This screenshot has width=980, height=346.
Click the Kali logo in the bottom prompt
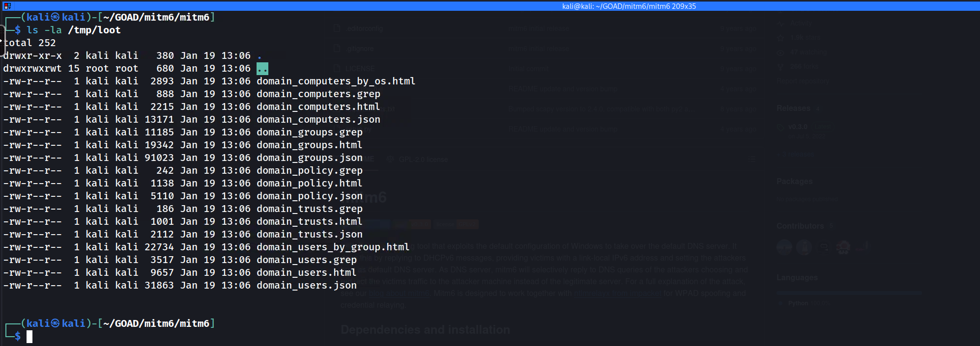tap(56, 323)
